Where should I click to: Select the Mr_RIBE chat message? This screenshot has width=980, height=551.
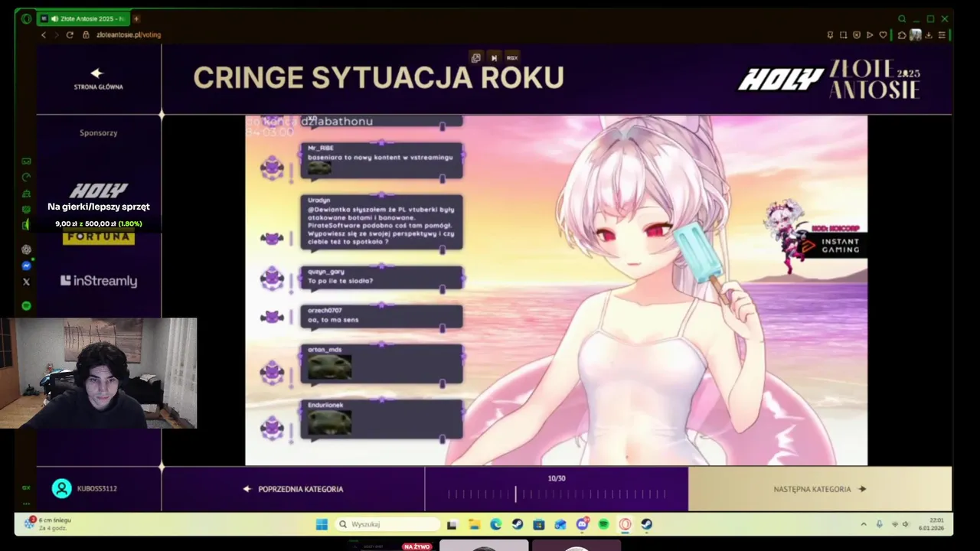point(381,160)
